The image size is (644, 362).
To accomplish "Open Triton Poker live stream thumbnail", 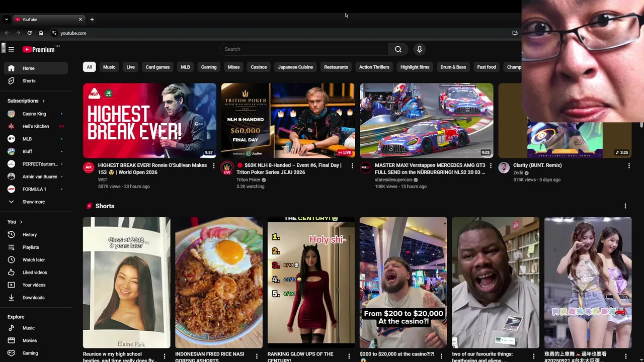I will 288,121.
